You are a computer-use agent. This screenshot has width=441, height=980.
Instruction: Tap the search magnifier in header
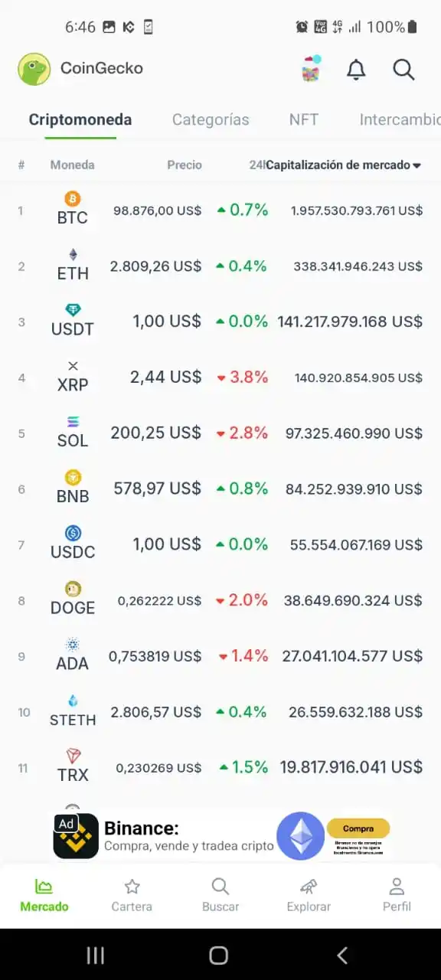403,70
